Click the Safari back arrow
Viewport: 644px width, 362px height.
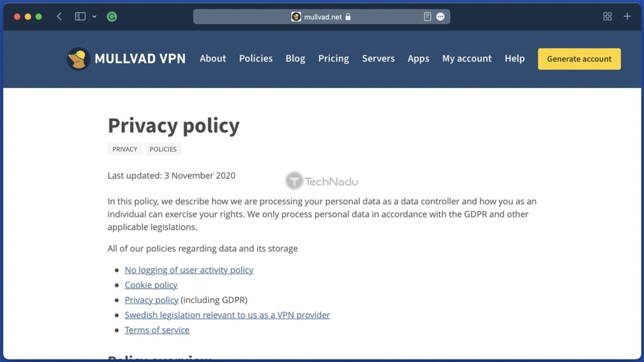click(59, 17)
